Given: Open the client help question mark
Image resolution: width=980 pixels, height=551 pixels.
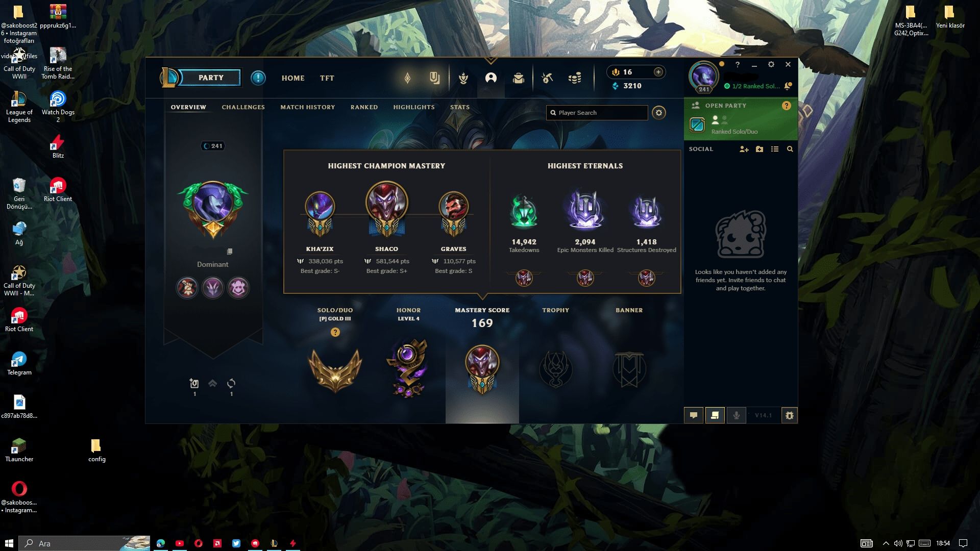Looking at the screenshot, I should point(737,65).
